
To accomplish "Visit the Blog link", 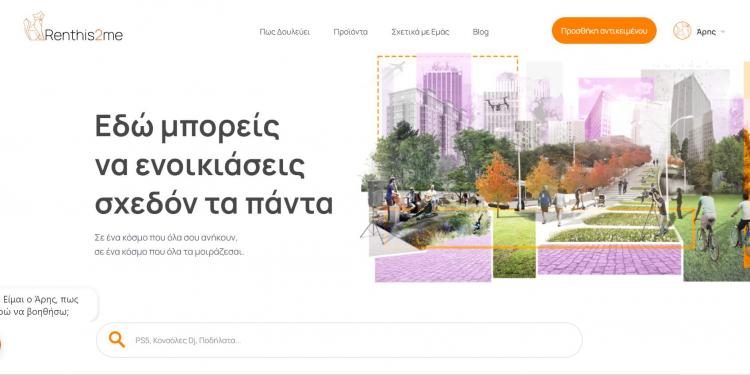I will pyautogui.click(x=481, y=32).
